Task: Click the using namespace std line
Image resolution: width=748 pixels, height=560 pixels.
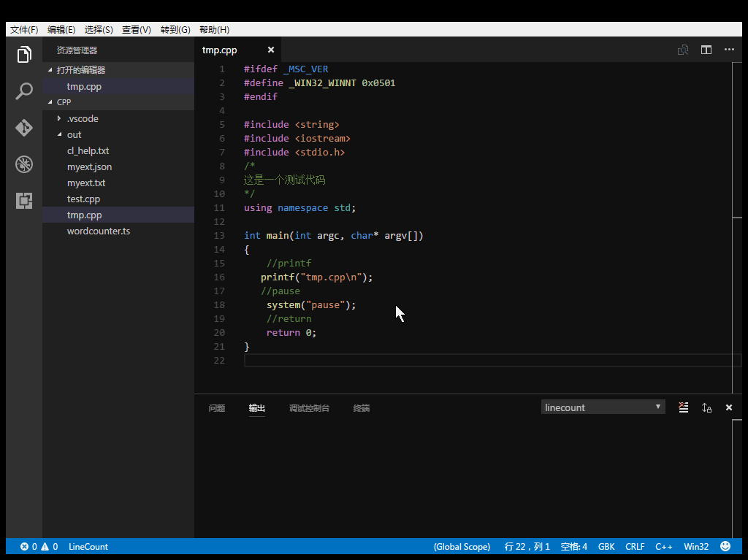Action: (300, 208)
